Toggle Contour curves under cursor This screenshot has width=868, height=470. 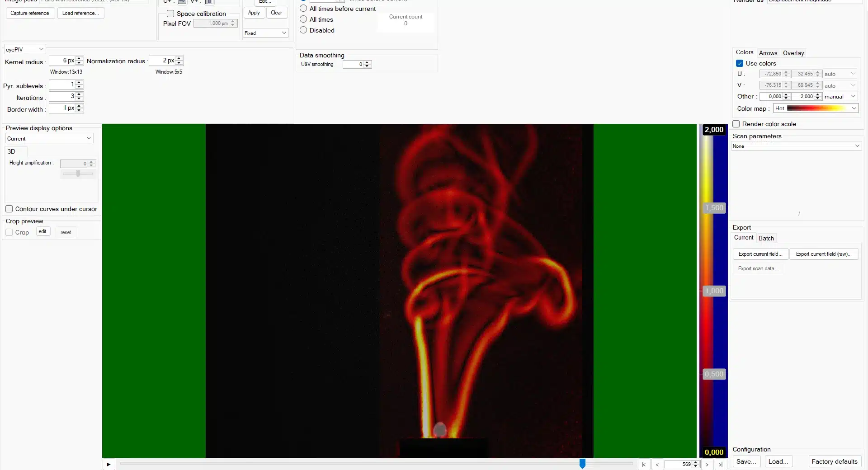click(9, 209)
